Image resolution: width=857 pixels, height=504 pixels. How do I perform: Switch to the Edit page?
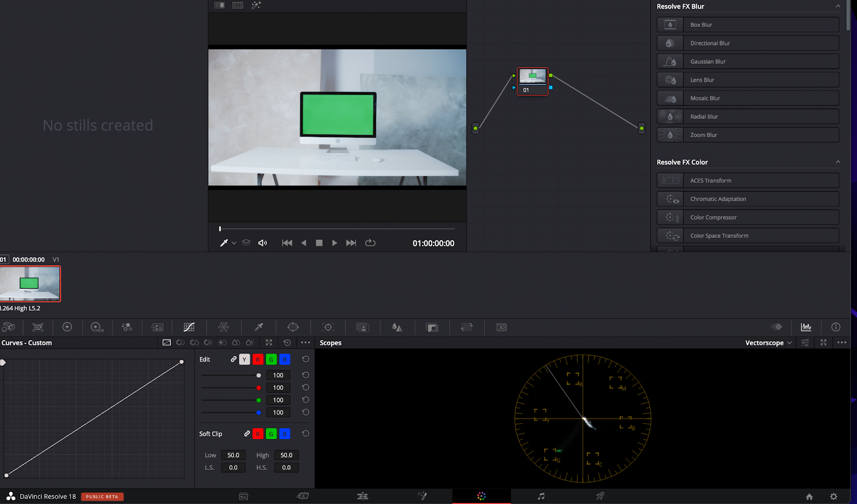[x=363, y=496]
